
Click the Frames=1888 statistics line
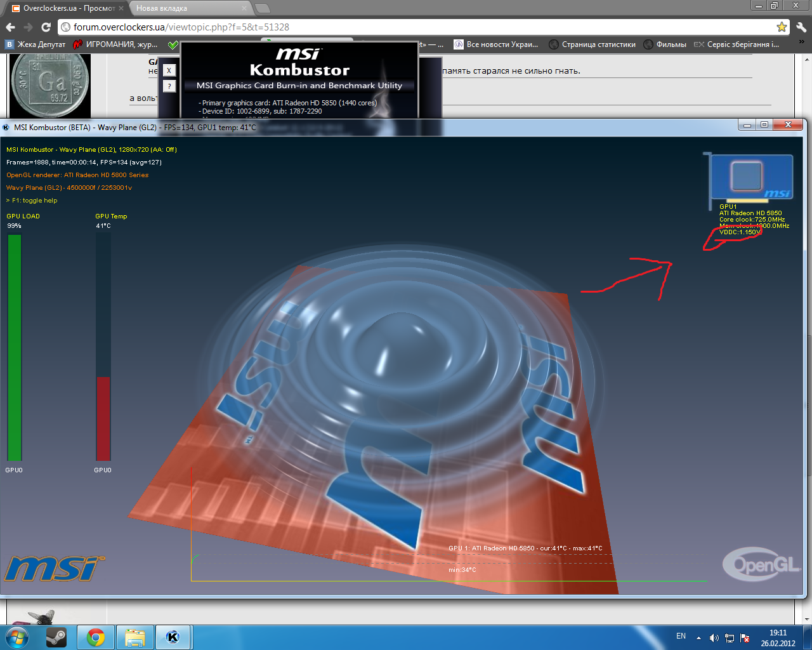tap(84, 162)
